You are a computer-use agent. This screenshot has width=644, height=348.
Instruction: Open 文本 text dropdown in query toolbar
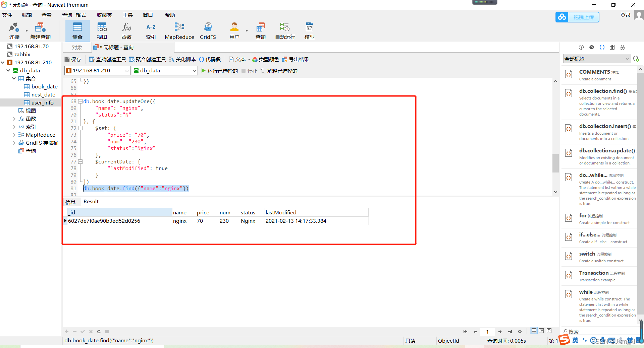tap(239, 59)
